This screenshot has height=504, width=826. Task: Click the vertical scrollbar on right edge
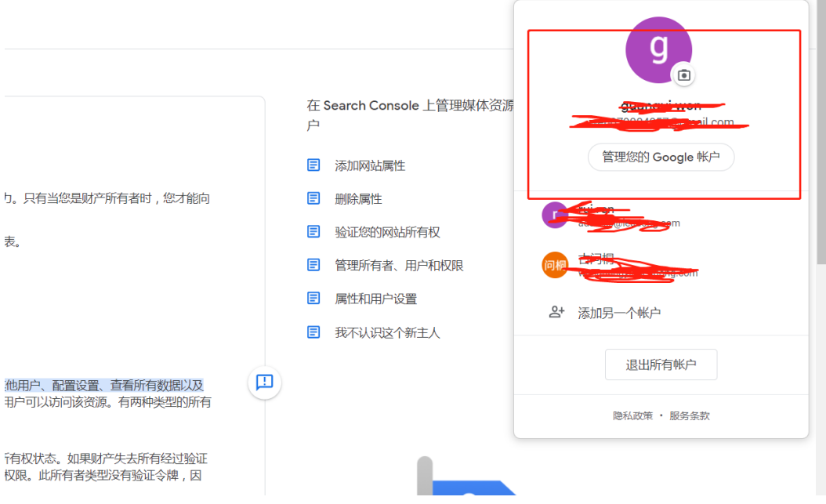pos(820,157)
